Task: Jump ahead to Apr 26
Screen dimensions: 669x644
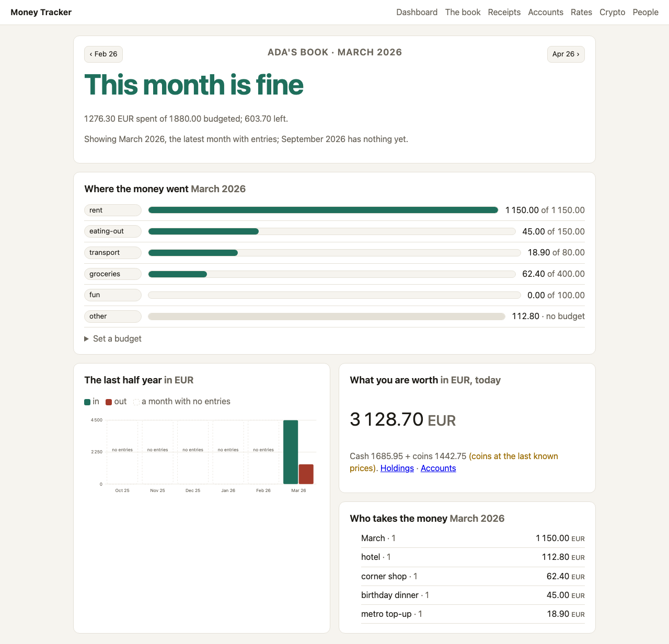Action: (x=566, y=54)
